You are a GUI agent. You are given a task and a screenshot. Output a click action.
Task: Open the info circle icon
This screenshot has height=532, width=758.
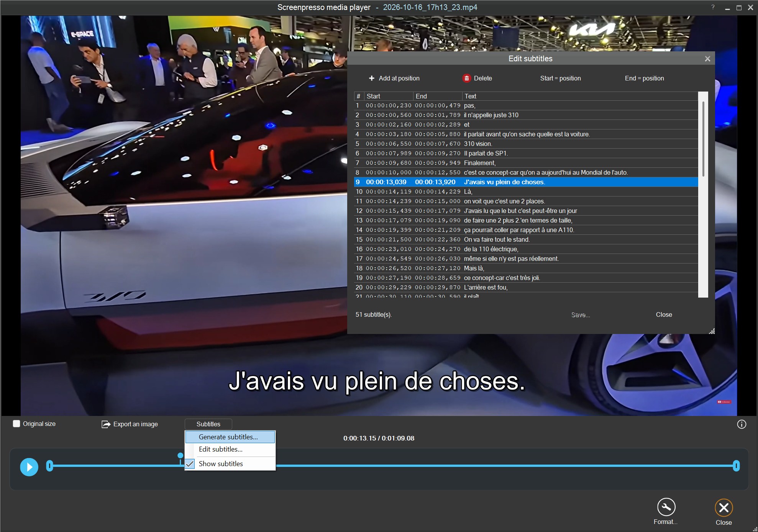pos(742,424)
